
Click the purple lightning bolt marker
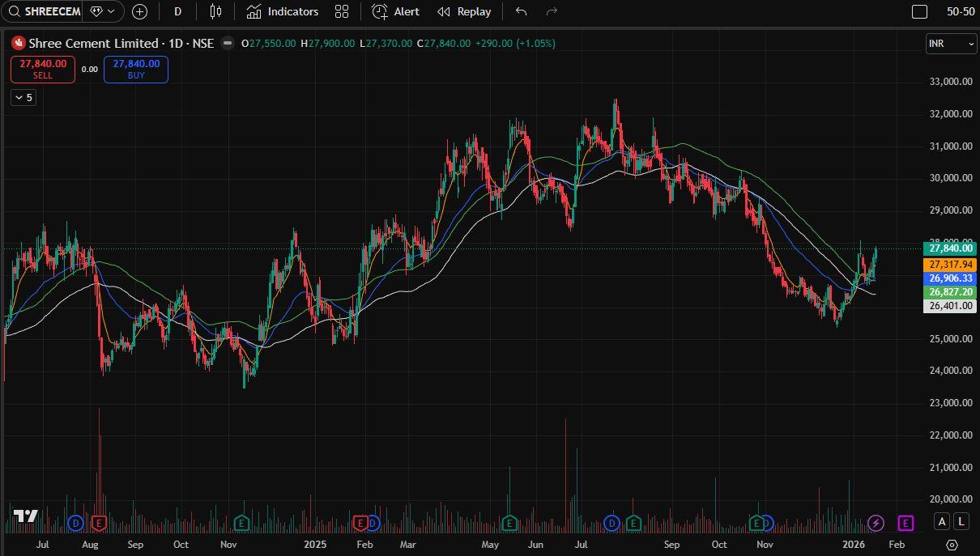pos(876,523)
